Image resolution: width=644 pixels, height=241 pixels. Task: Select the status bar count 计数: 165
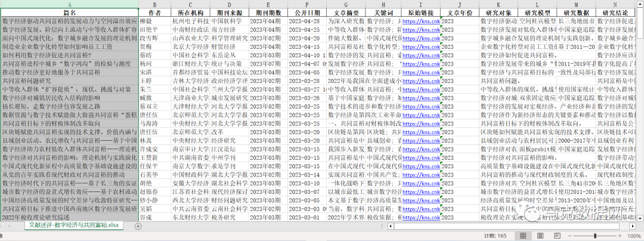pyautogui.click(x=496, y=236)
